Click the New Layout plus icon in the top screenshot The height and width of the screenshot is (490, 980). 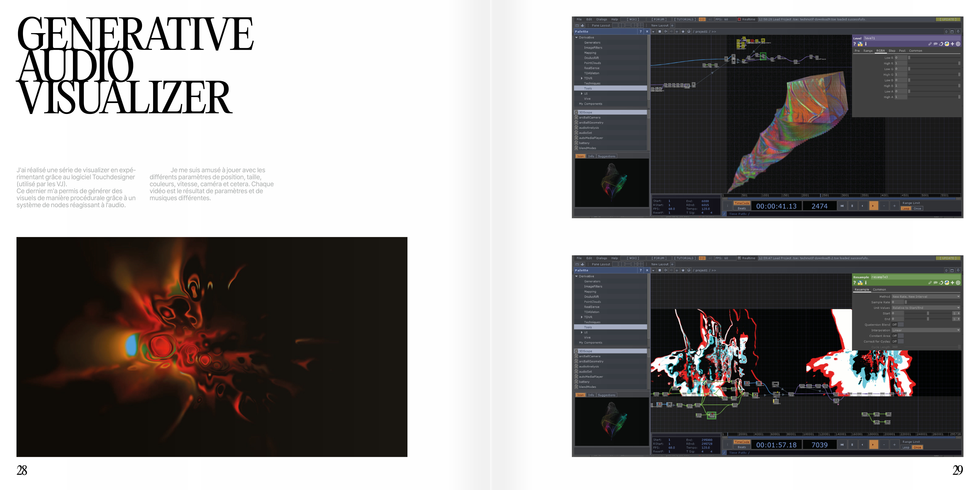point(672,25)
